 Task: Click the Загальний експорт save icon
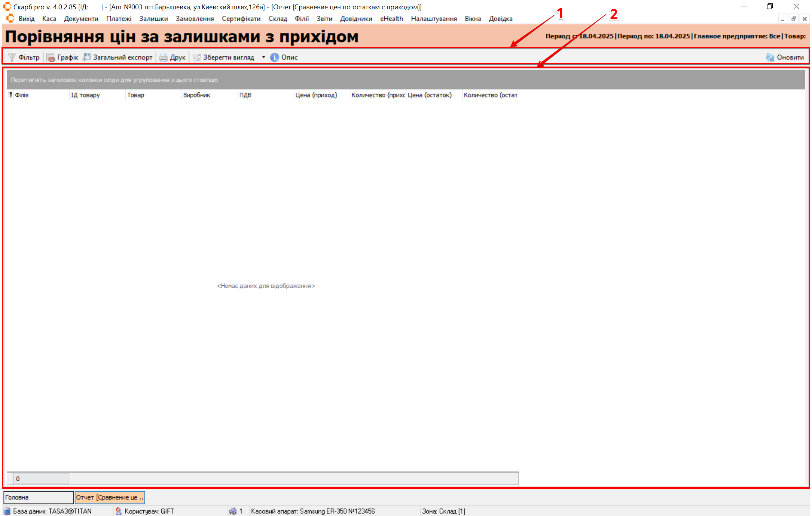click(x=87, y=57)
